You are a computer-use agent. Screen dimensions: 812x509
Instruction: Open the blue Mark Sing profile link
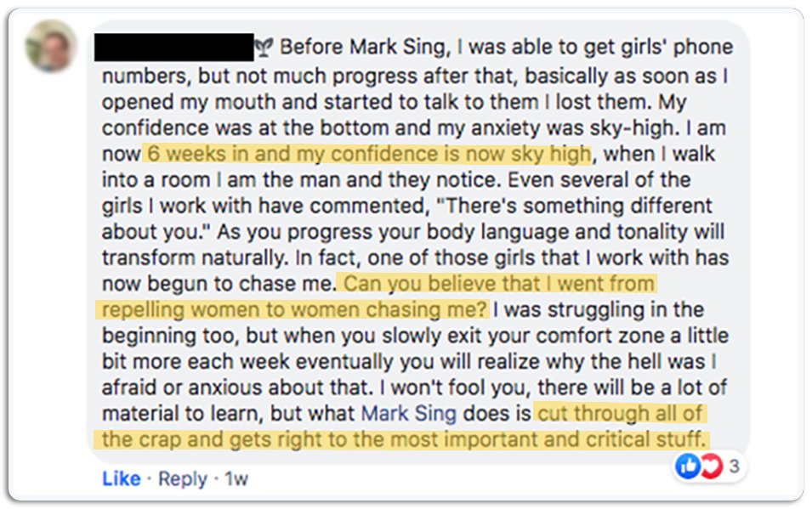[x=409, y=414]
